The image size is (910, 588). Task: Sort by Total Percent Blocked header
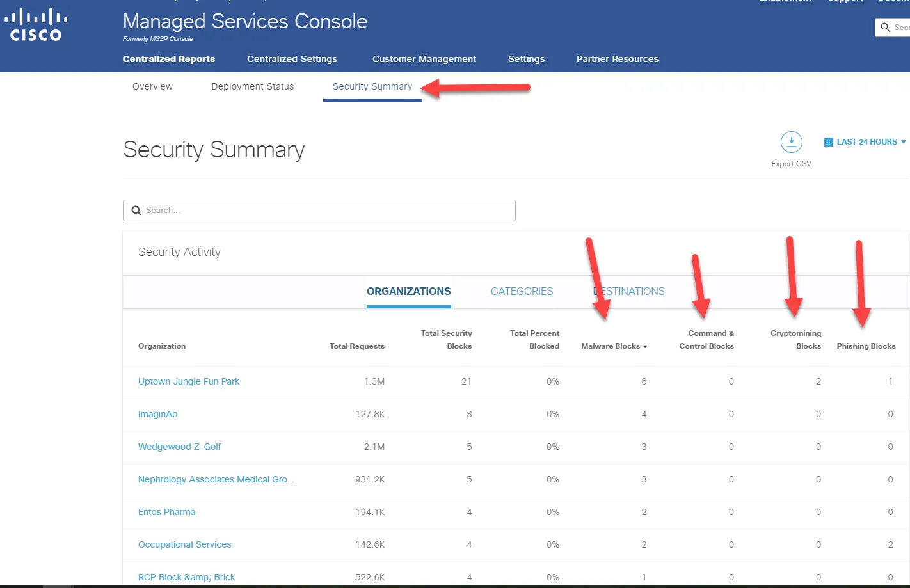pyautogui.click(x=534, y=340)
